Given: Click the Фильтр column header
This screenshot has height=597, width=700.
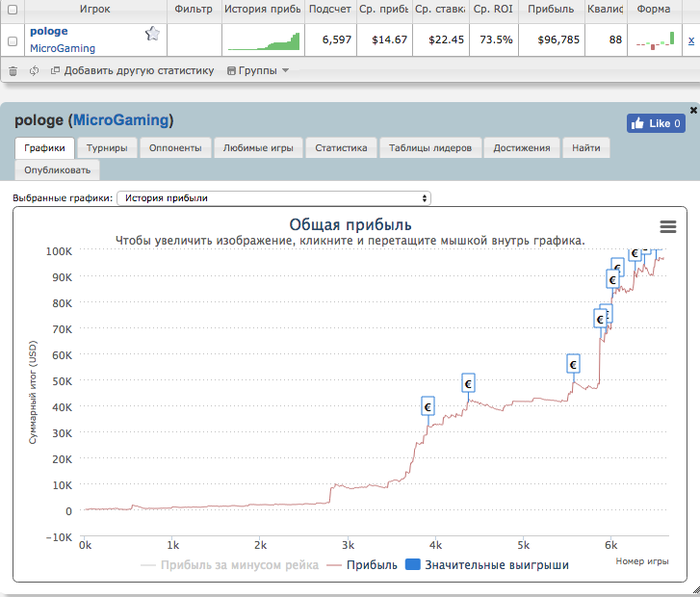Looking at the screenshot, I should [x=193, y=9].
